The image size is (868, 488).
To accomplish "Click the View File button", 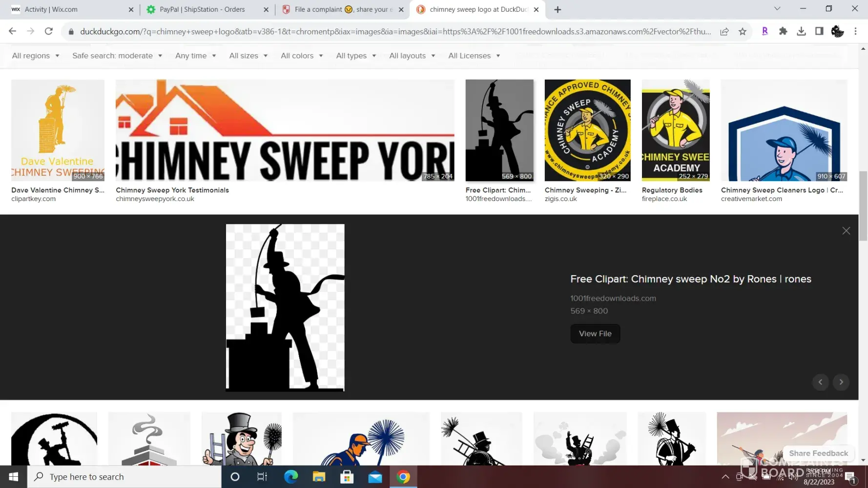I will tap(595, 334).
